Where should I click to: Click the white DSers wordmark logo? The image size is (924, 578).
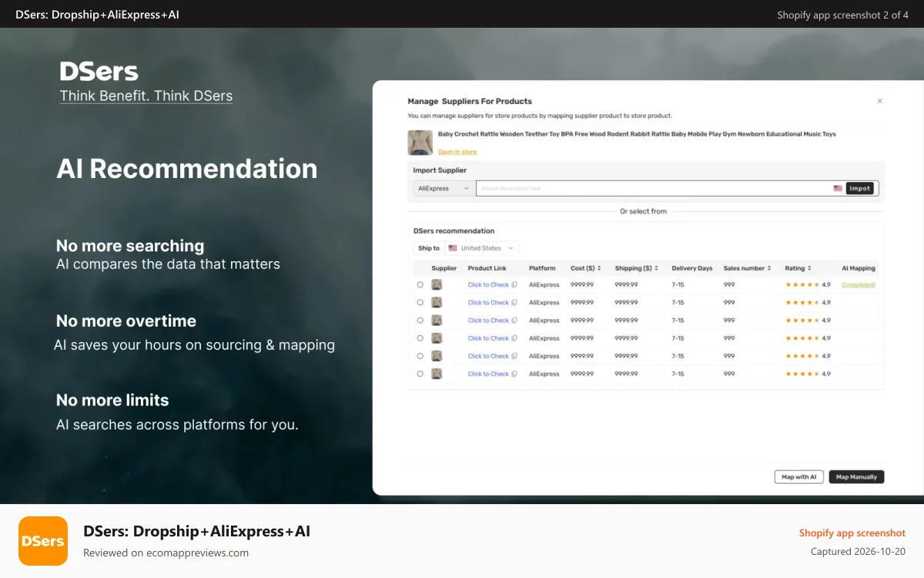[99, 72]
